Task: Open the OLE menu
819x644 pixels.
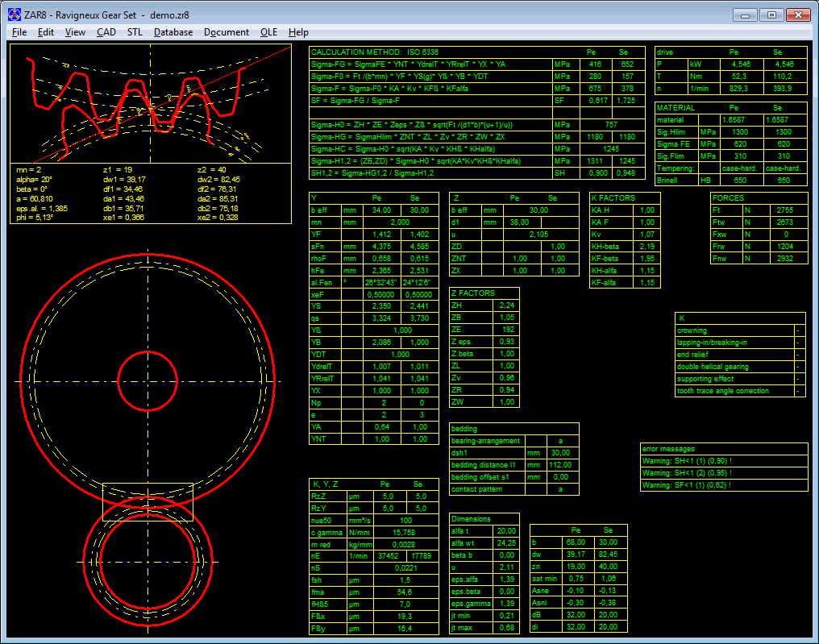Action: coord(268,32)
